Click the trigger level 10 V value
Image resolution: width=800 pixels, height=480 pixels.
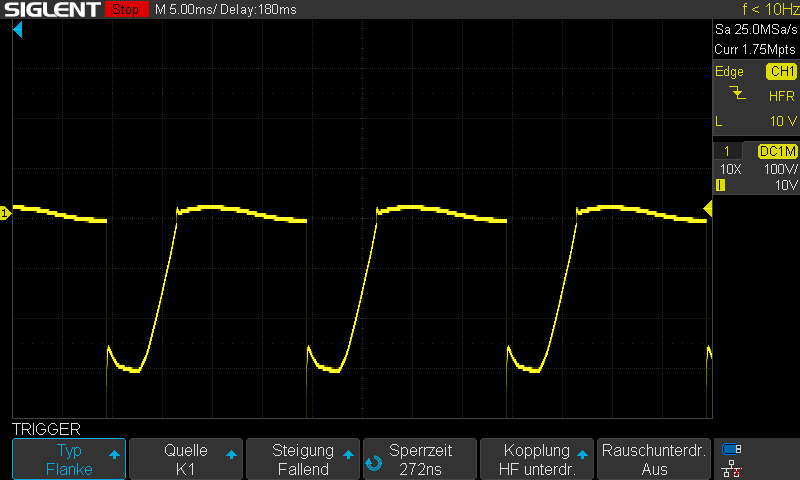pyautogui.click(x=783, y=121)
